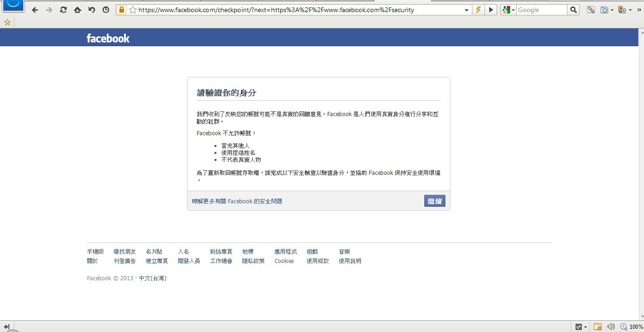Open the 刊登廣告 footer link

(125, 261)
